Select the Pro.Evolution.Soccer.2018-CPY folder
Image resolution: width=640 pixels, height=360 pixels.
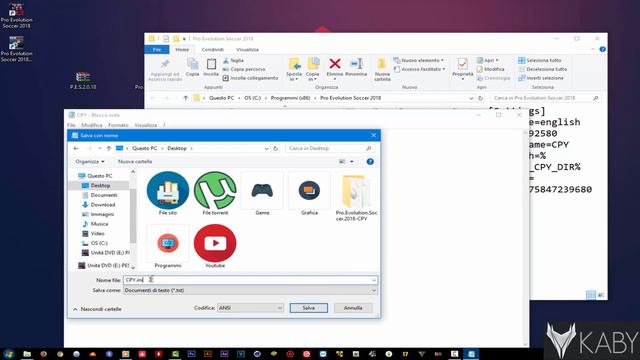(356, 192)
